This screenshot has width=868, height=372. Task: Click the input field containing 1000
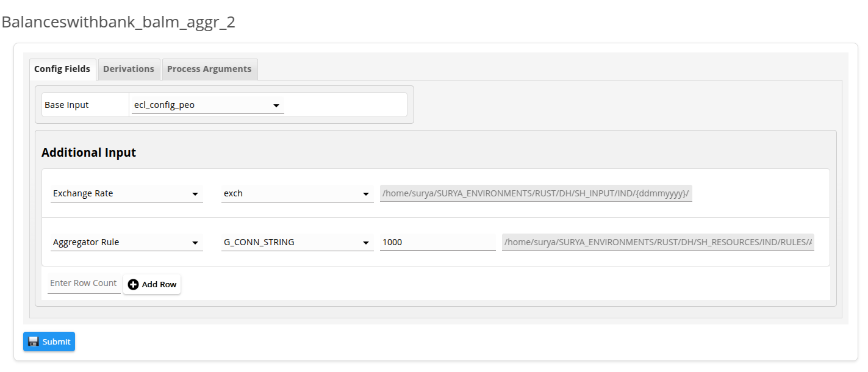(x=438, y=242)
